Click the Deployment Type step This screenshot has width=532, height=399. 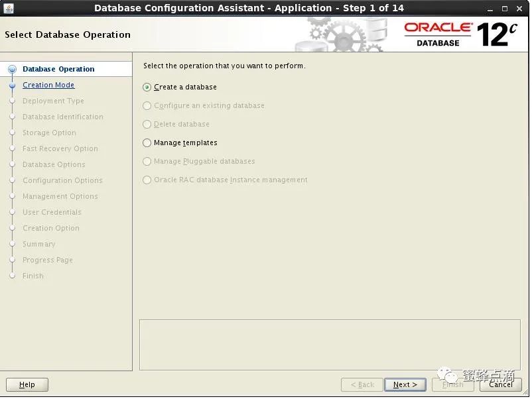pyautogui.click(x=53, y=101)
